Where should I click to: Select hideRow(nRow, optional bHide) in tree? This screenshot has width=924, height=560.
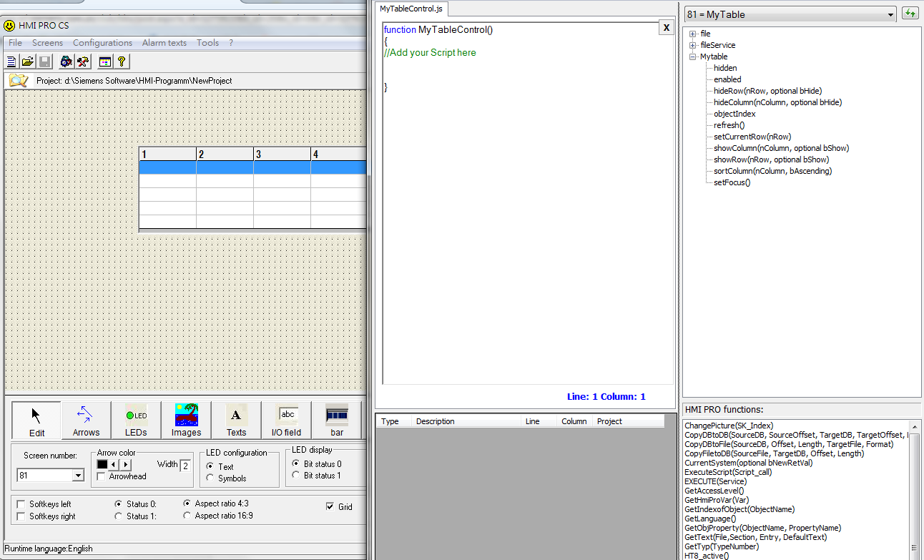[x=767, y=91]
